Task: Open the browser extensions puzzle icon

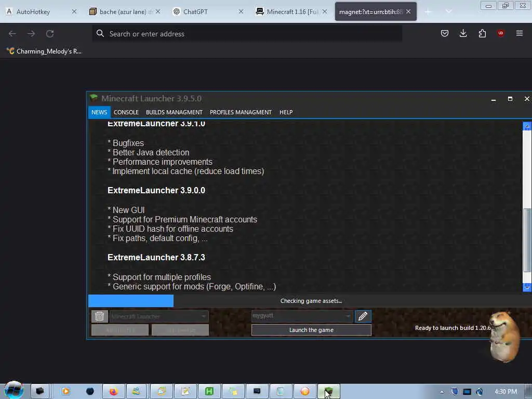Action: (482, 33)
